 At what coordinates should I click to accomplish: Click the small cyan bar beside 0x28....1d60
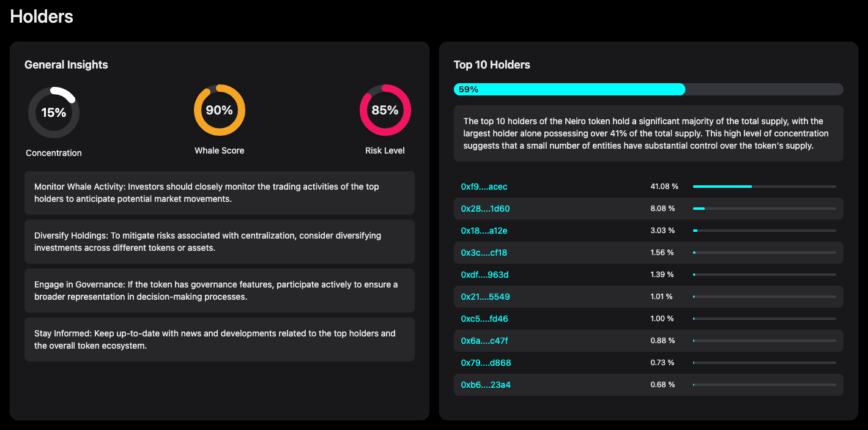pyautogui.click(x=698, y=208)
